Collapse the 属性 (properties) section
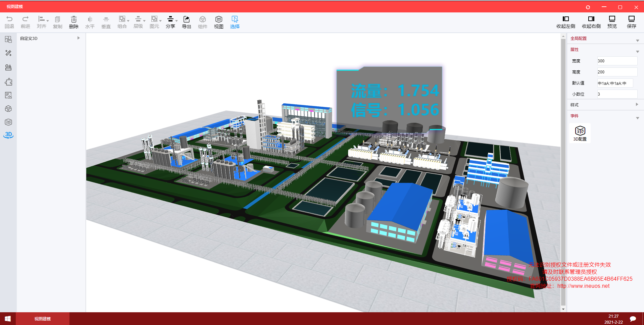Screen dimensions: 644x325 click(x=637, y=52)
